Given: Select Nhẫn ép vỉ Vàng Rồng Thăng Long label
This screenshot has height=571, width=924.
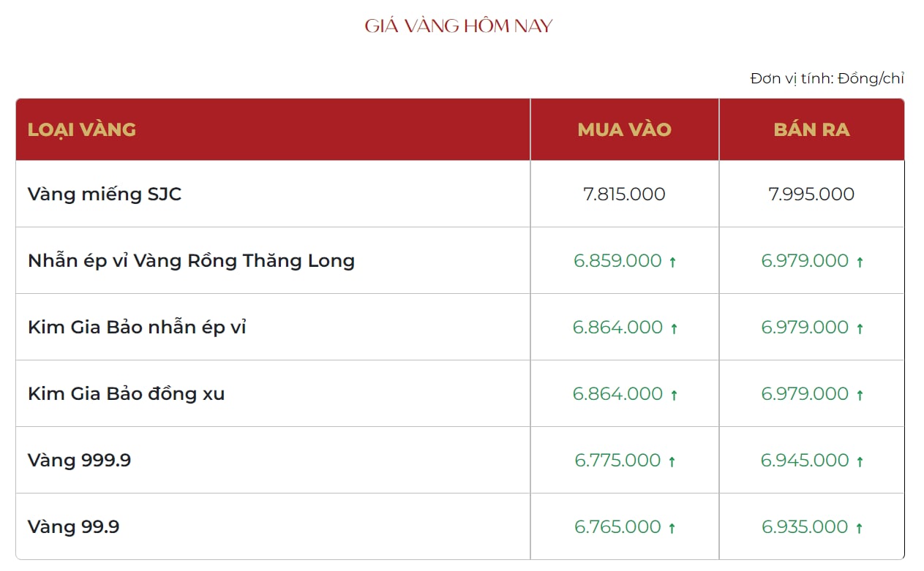Looking at the screenshot, I should point(191,260).
